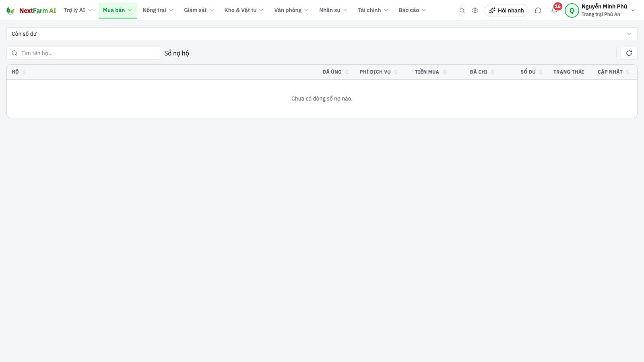Click the TRẠNG THÁI column header
644x362 pixels.
click(x=568, y=72)
